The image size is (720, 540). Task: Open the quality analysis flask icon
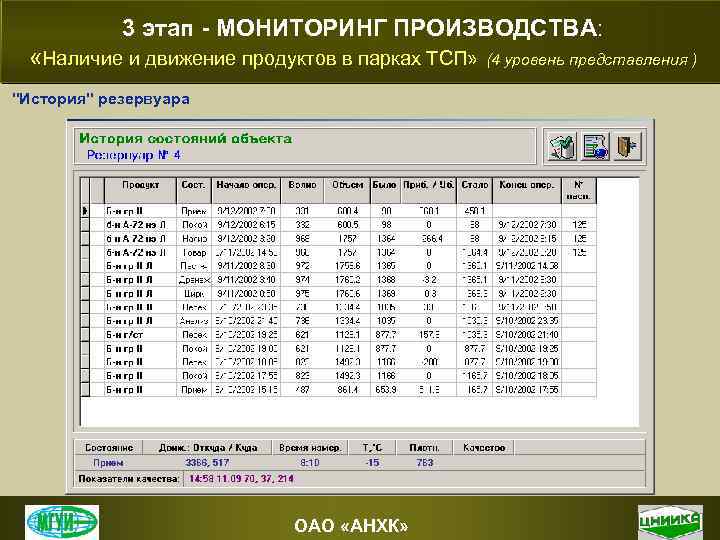(596, 147)
